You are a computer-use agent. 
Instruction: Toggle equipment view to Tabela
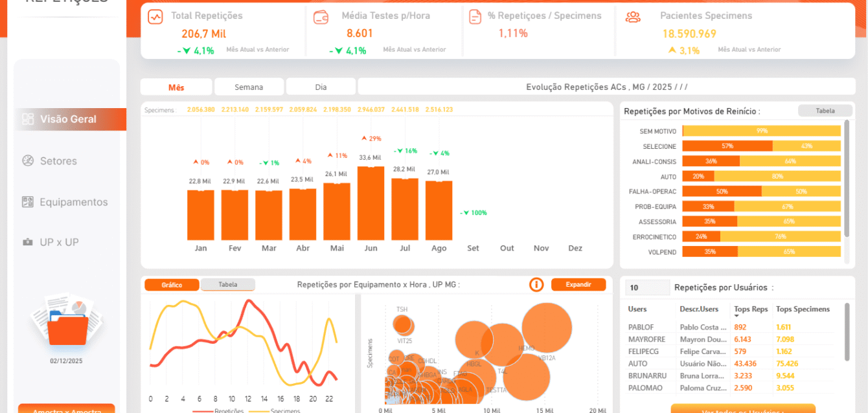pyautogui.click(x=227, y=285)
